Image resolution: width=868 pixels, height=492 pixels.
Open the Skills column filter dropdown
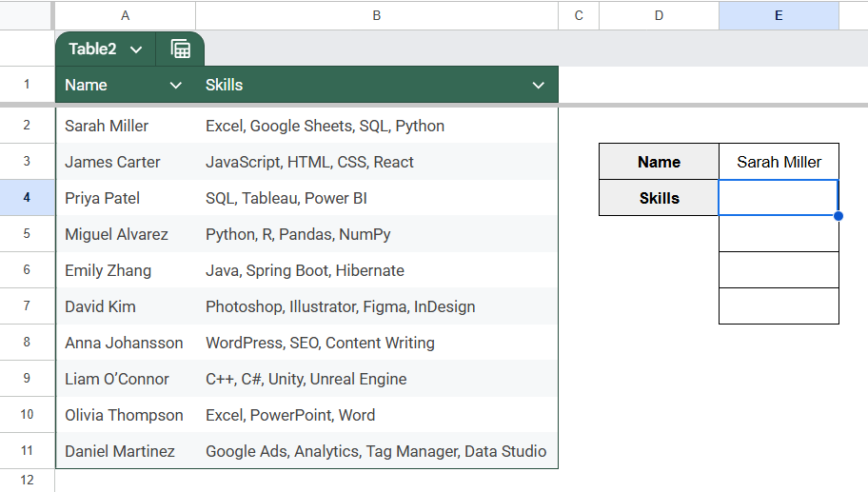point(538,86)
